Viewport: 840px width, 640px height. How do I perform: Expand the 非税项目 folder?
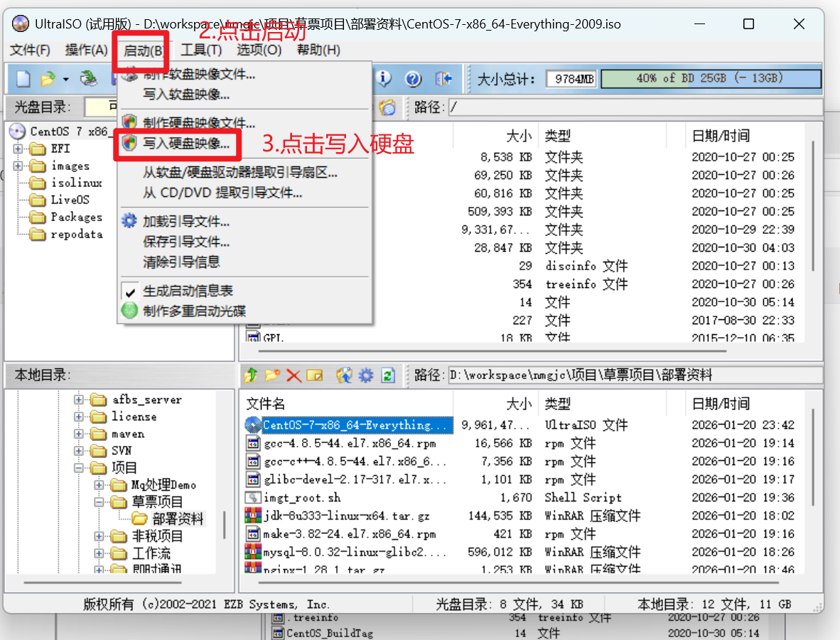click(99, 536)
